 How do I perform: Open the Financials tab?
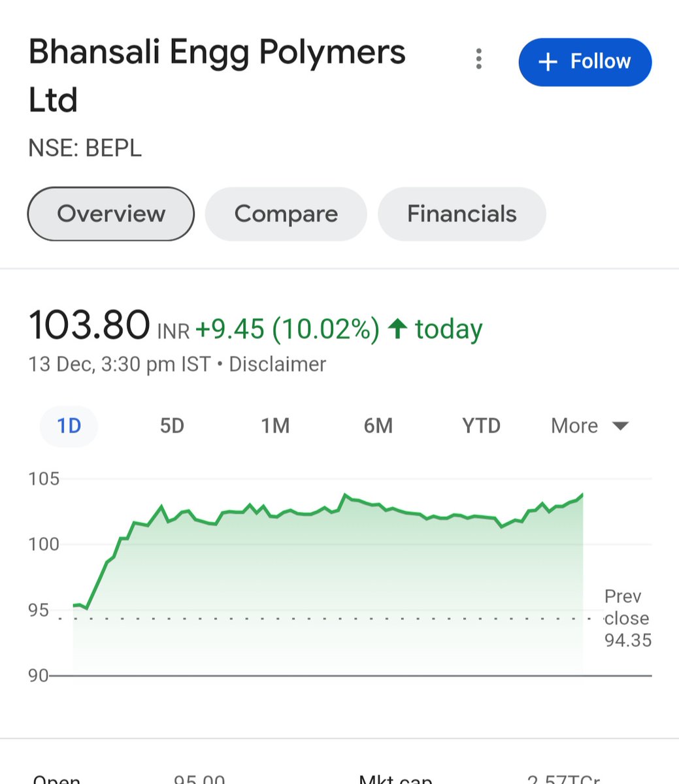pyautogui.click(x=462, y=214)
